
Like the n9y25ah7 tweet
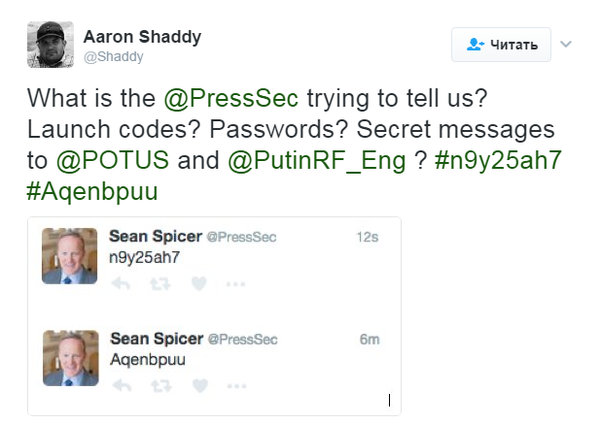(x=198, y=284)
